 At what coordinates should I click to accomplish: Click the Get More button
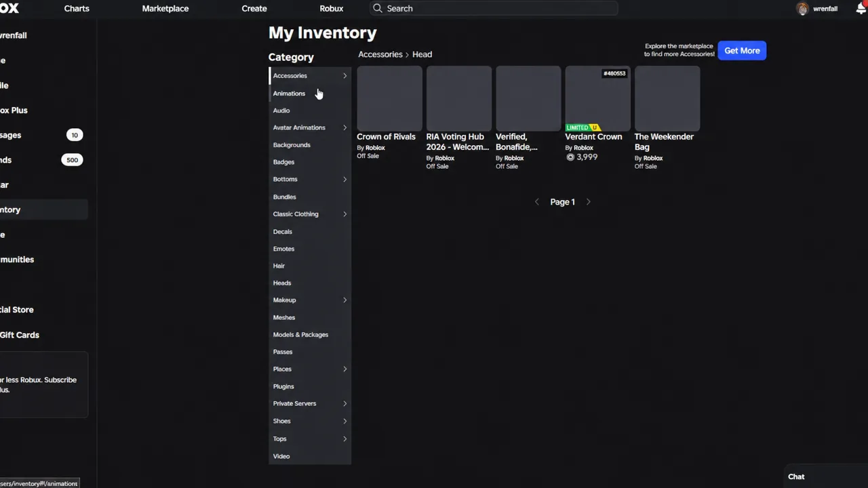point(742,51)
